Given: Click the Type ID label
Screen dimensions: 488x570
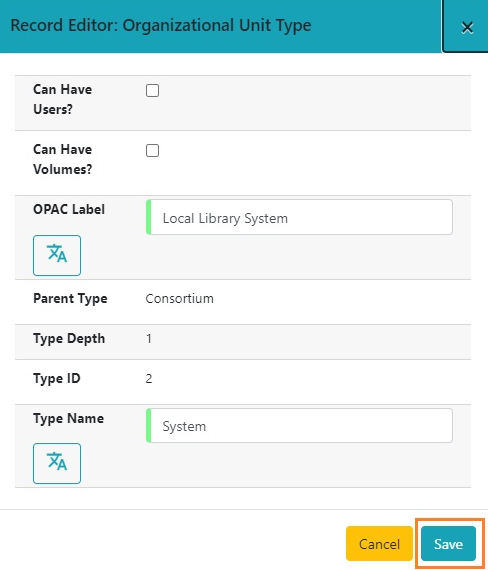Looking at the screenshot, I should pyautogui.click(x=57, y=378).
